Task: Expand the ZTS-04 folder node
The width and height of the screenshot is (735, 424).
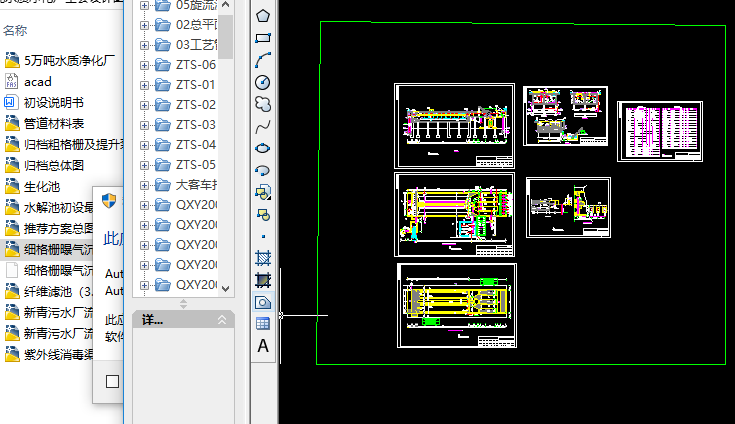Action: coord(144,145)
